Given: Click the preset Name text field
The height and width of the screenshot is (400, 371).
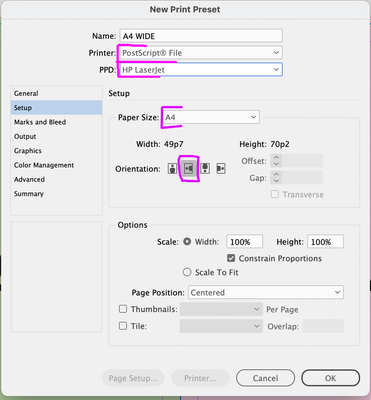Looking at the screenshot, I should click(201, 36).
